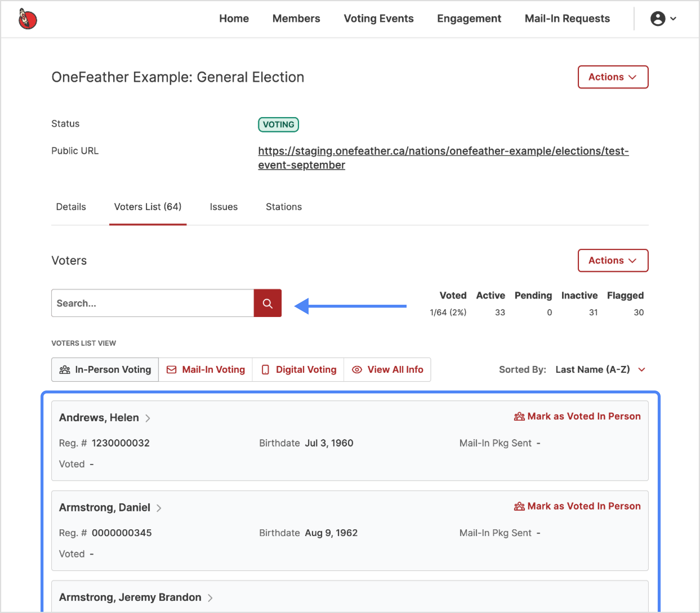The height and width of the screenshot is (613, 700).
Task: Expand the account dropdown chevron
Action: 673,18
